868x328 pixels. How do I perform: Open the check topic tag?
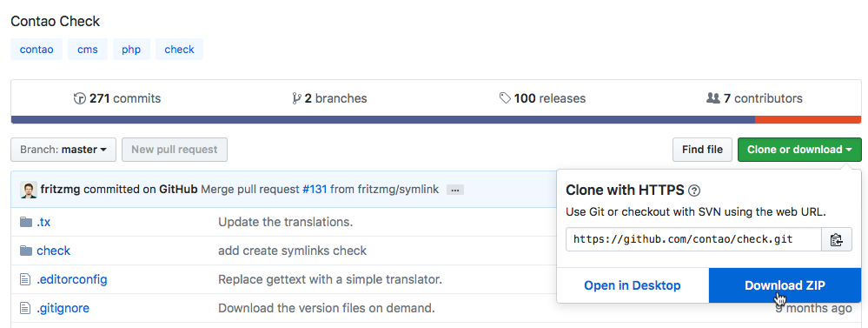(179, 50)
